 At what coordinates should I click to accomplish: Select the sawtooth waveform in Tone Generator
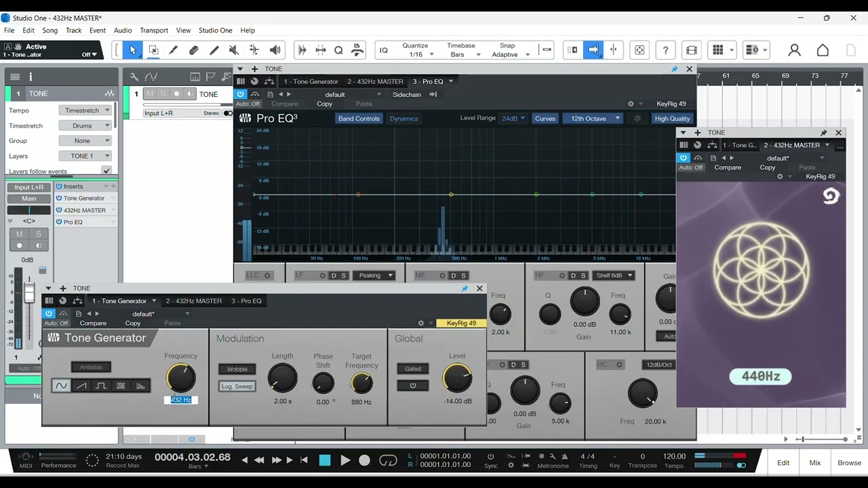[x=81, y=386]
